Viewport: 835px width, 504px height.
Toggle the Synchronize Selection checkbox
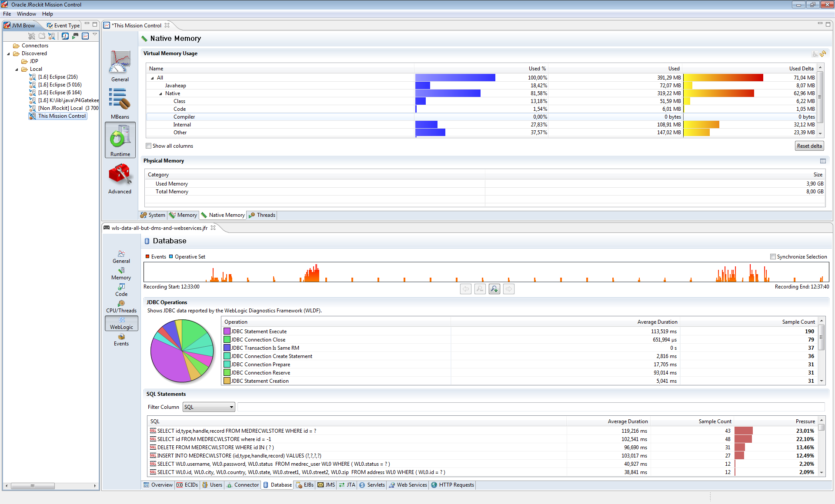(773, 257)
